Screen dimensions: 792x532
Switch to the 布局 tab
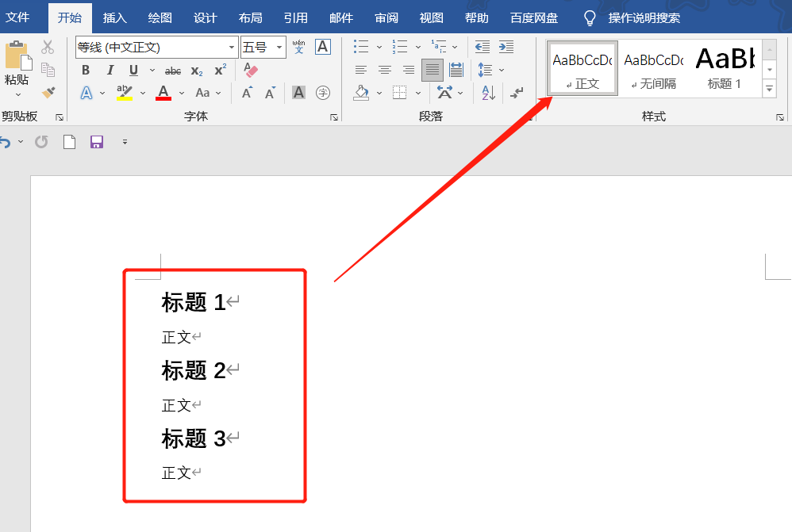[x=251, y=17]
